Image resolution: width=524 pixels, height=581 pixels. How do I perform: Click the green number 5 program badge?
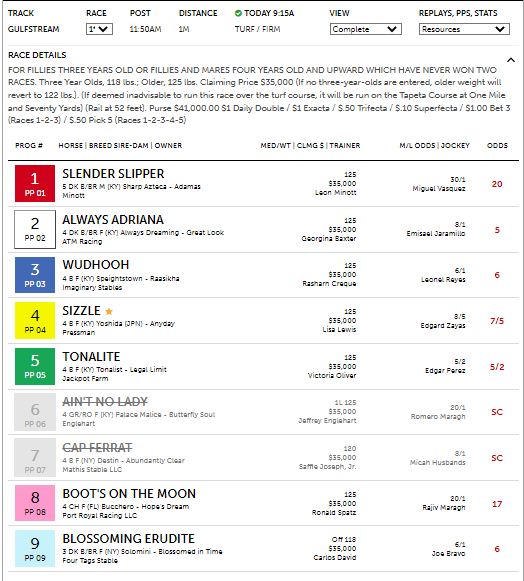coord(35,366)
